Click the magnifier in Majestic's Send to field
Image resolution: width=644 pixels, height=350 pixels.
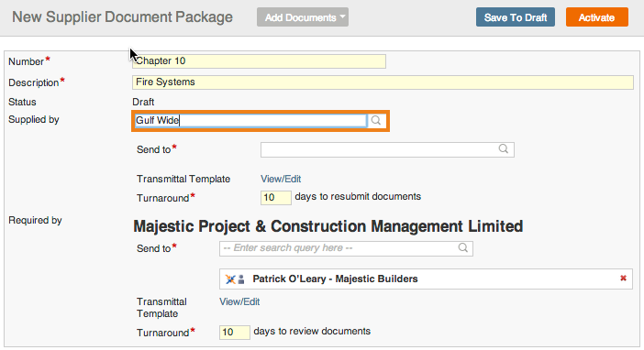click(x=463, y=247)
